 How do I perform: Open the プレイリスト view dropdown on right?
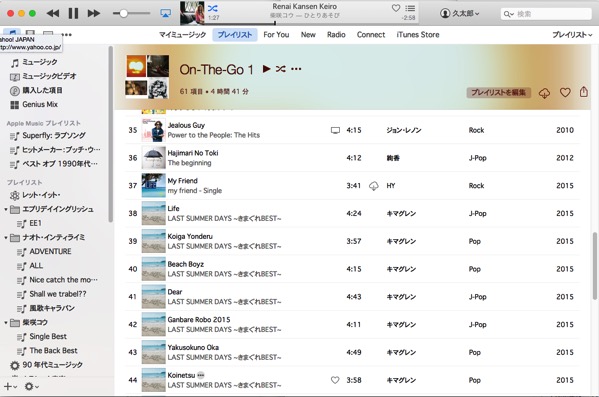click(572, 35)
